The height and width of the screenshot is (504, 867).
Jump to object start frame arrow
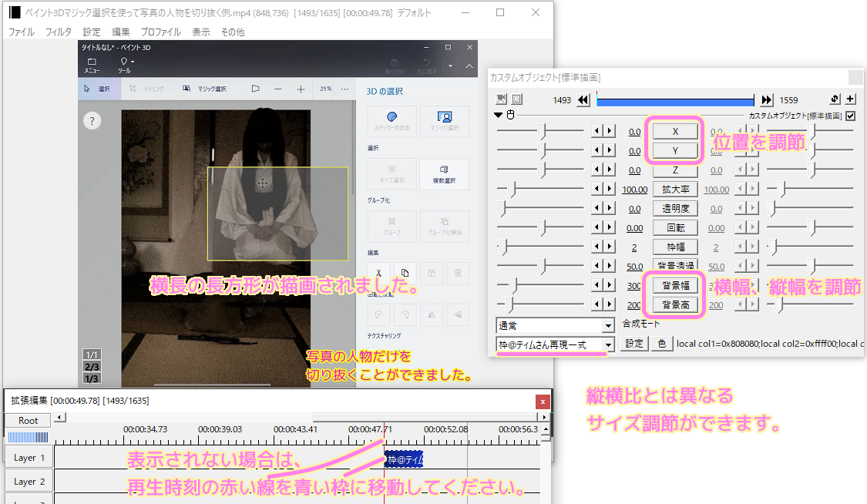(x=583, y=100)
